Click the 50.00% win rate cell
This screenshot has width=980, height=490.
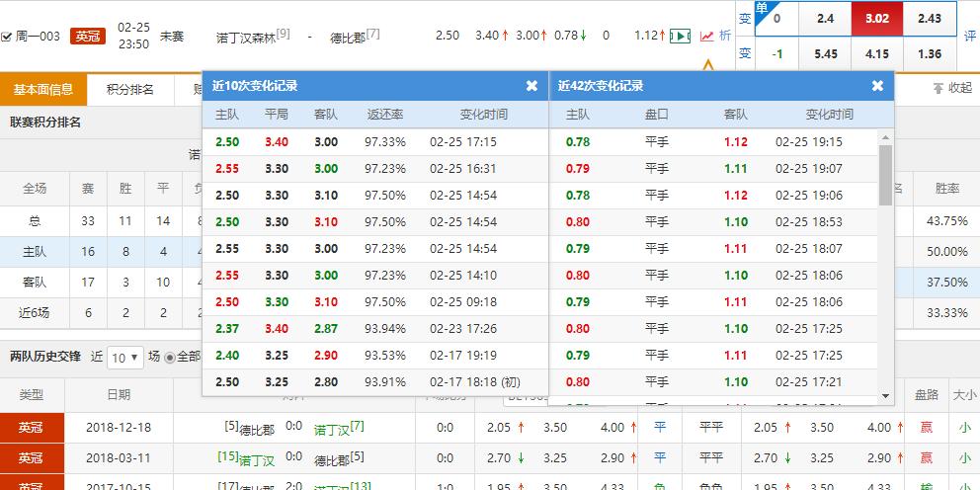pyautogui.click(x=947, y=252)
